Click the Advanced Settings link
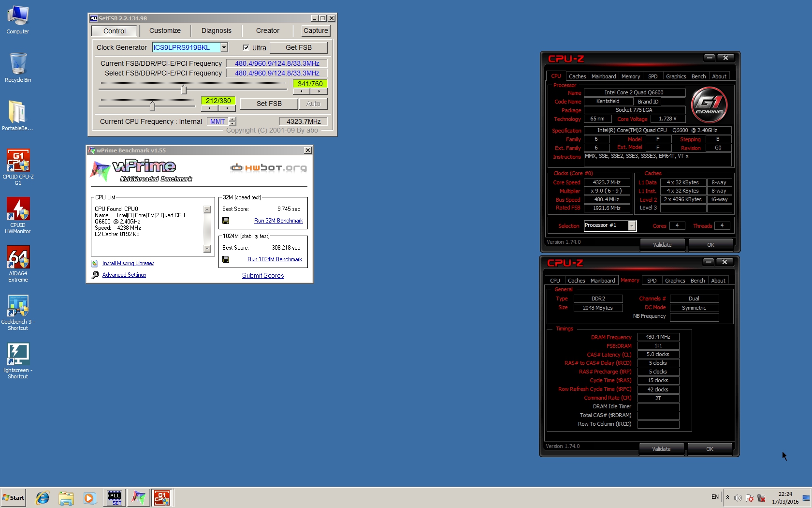Viewport: 812px width, 508px height. (x=124, y=275)
